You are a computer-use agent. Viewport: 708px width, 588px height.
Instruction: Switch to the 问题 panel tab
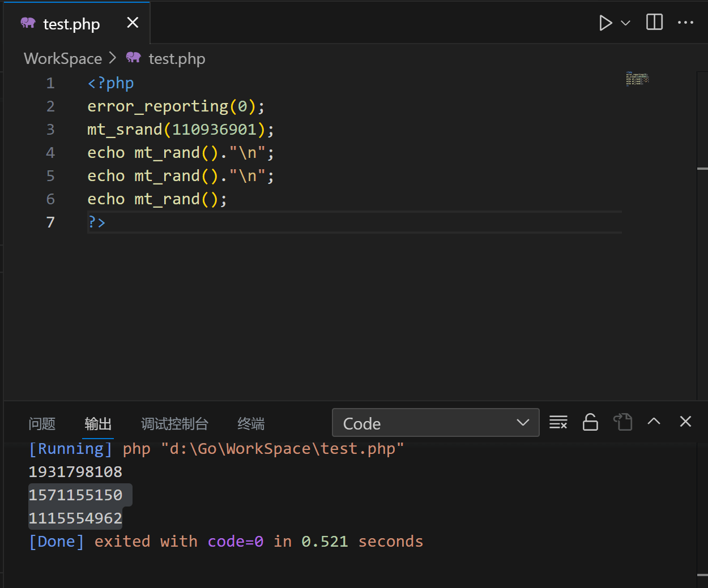pyautogui.click(x=42, y=424)
